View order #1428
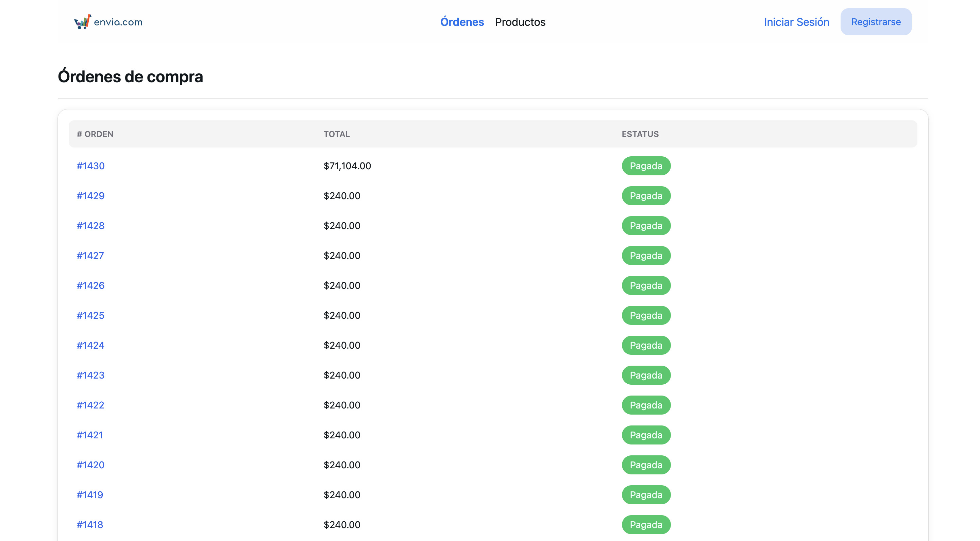 point(90,226)
